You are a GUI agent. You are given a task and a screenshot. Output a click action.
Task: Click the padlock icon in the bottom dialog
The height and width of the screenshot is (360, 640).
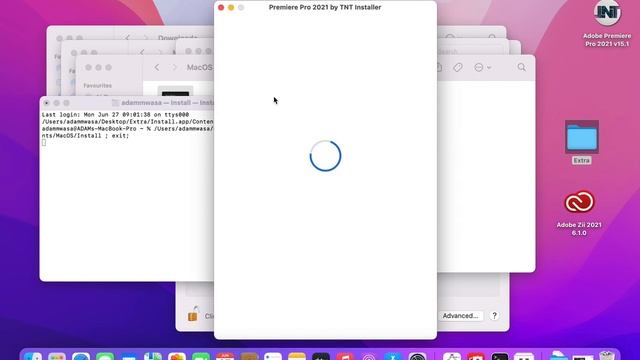point(193,314)
